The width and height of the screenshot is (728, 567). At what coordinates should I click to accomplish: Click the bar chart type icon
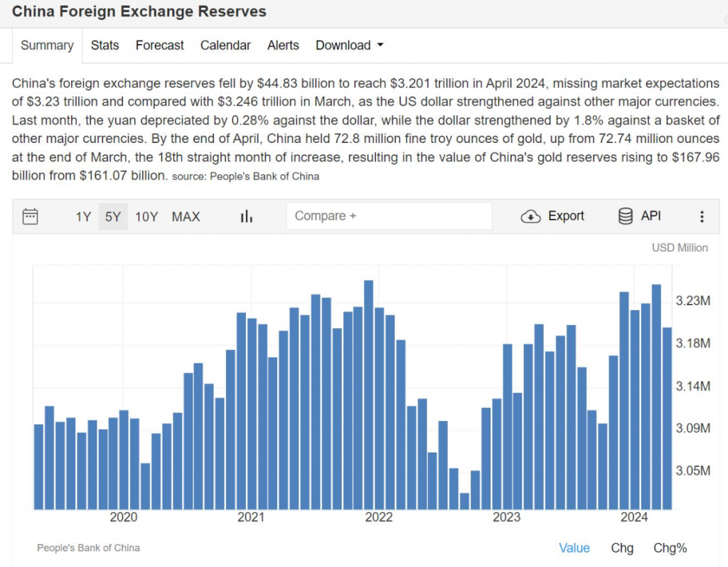click(x=247, y=216)
